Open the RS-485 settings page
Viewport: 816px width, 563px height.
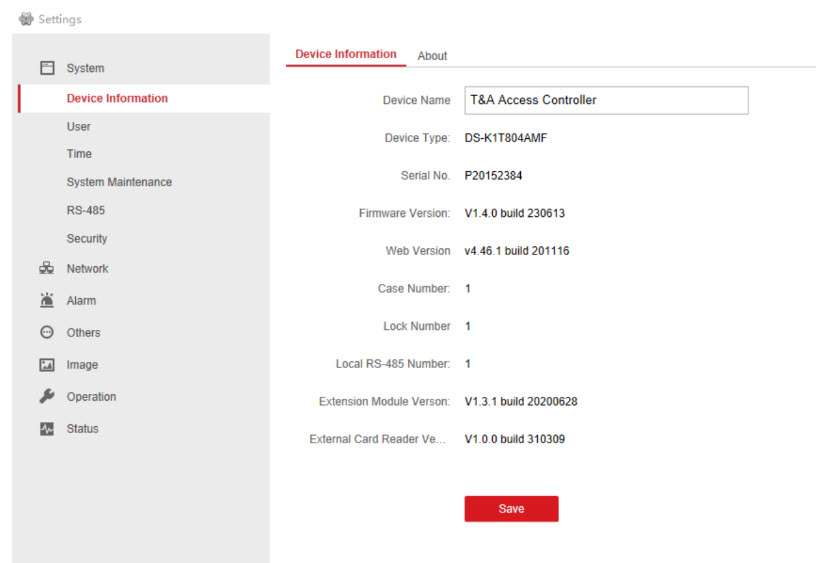pyautogui.click(x=86, y=210)
